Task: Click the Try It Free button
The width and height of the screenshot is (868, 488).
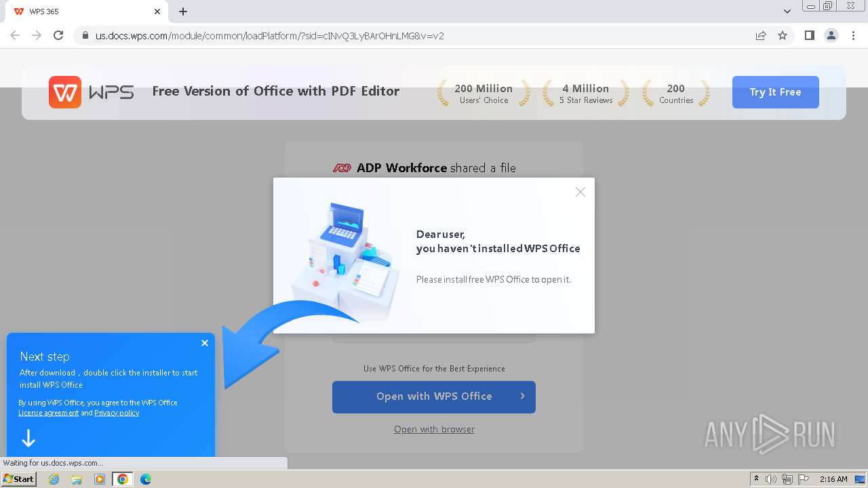Action: (775, 92)
